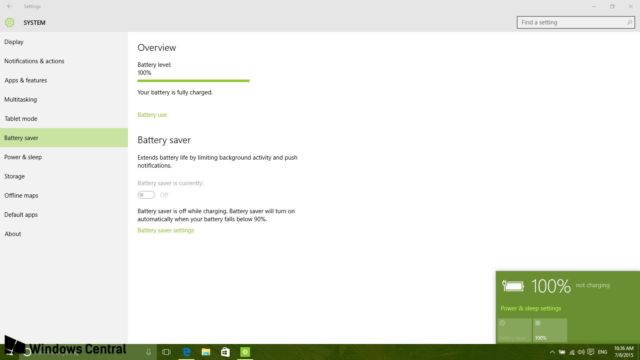
Task: Open Battery saver settings link
Action: tap(166, 231)
